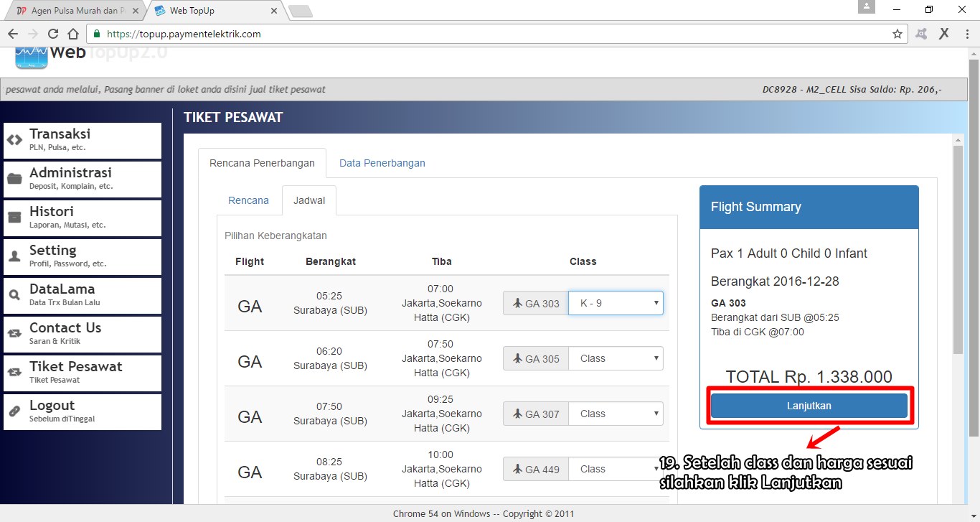Bookmark this page with star icon

coord(897,34)
